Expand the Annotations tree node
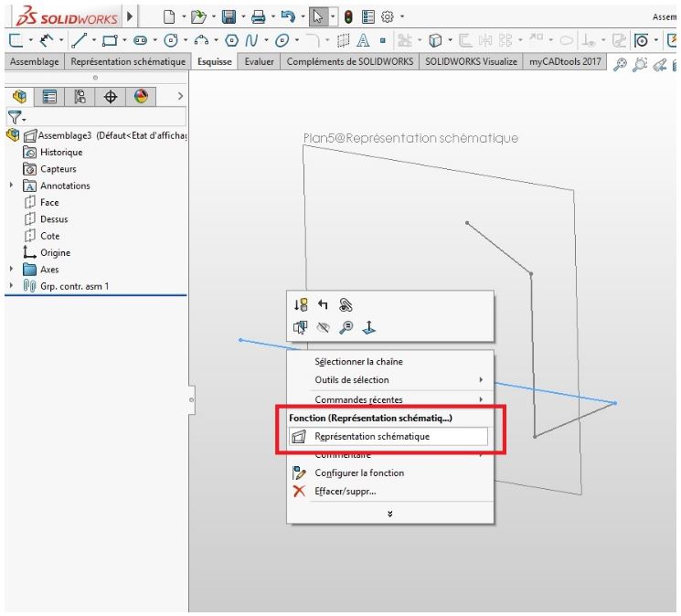Screen dimensions: 681x616 click(x=11, y=186)
